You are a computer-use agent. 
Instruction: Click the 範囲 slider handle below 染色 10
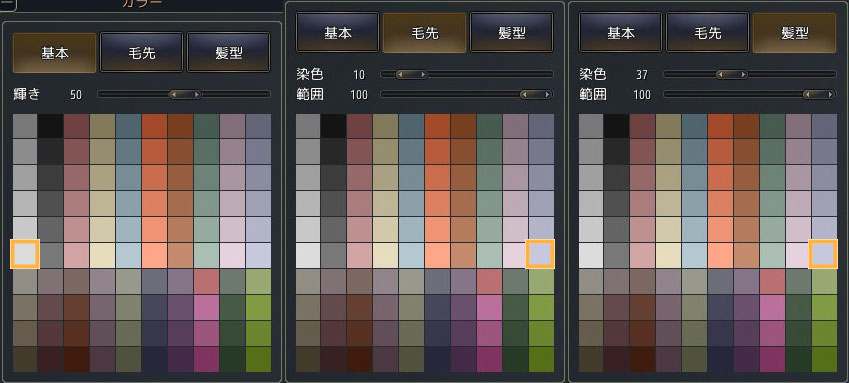coord(535,94)
